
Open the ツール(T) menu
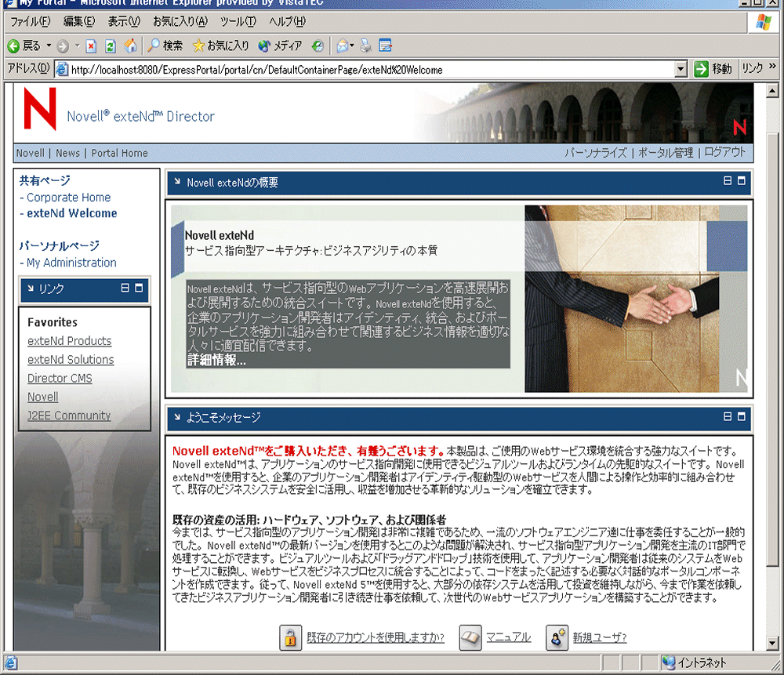click(x=238, y=21)
